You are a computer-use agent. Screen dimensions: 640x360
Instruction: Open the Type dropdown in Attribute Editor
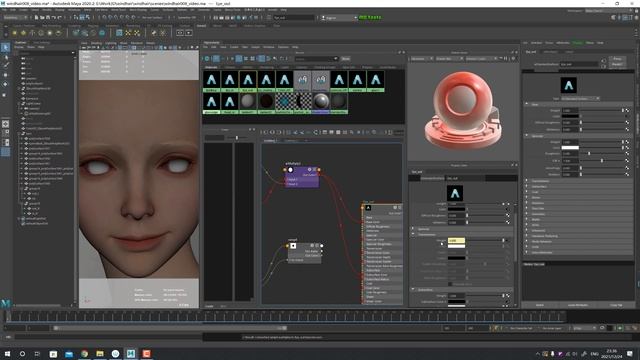[x=580, y=98]
